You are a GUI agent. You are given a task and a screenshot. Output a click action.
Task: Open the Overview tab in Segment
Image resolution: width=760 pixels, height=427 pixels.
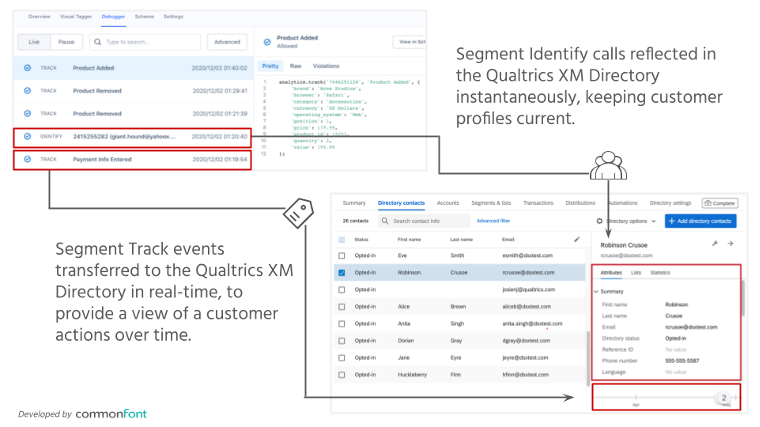[39, 16]
